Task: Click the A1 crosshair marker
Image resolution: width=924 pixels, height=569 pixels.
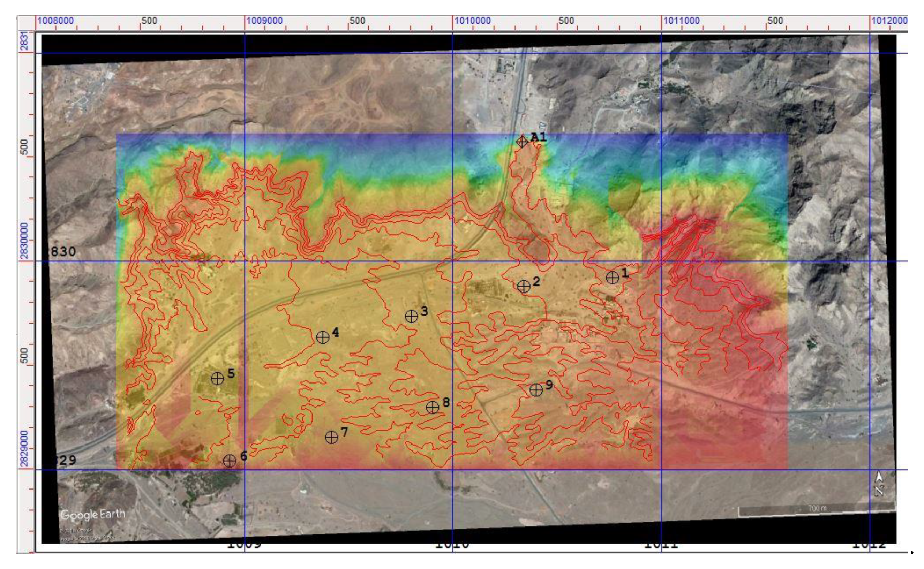Action: [522, 142]
